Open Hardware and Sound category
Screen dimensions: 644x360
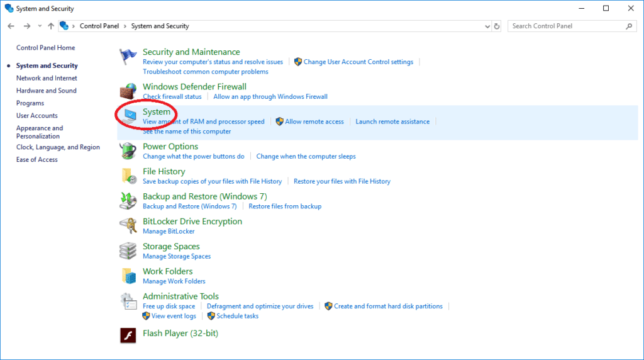(47, 91)
